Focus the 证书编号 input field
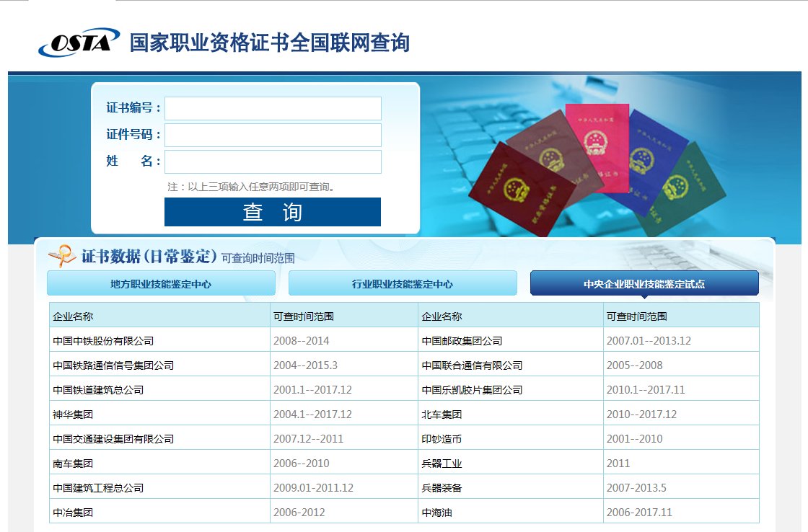 click(x=273, y=108)
